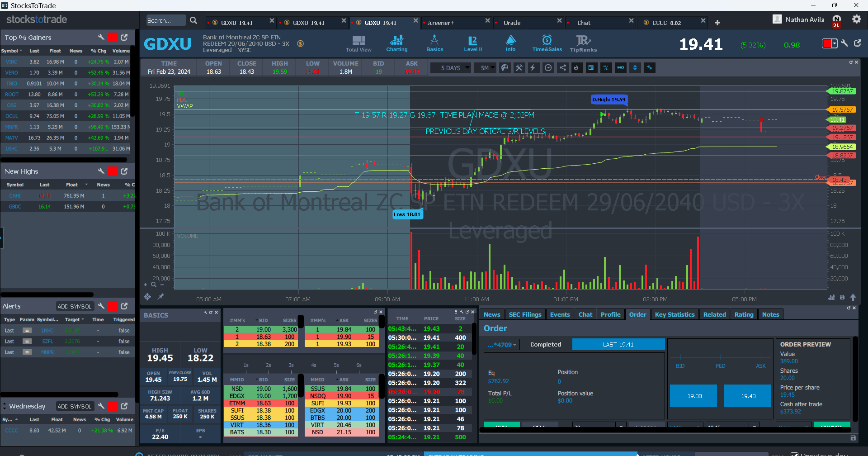868x456 pixels.
Task: Open the 5M interval dropdown
Action: point(486,68)
